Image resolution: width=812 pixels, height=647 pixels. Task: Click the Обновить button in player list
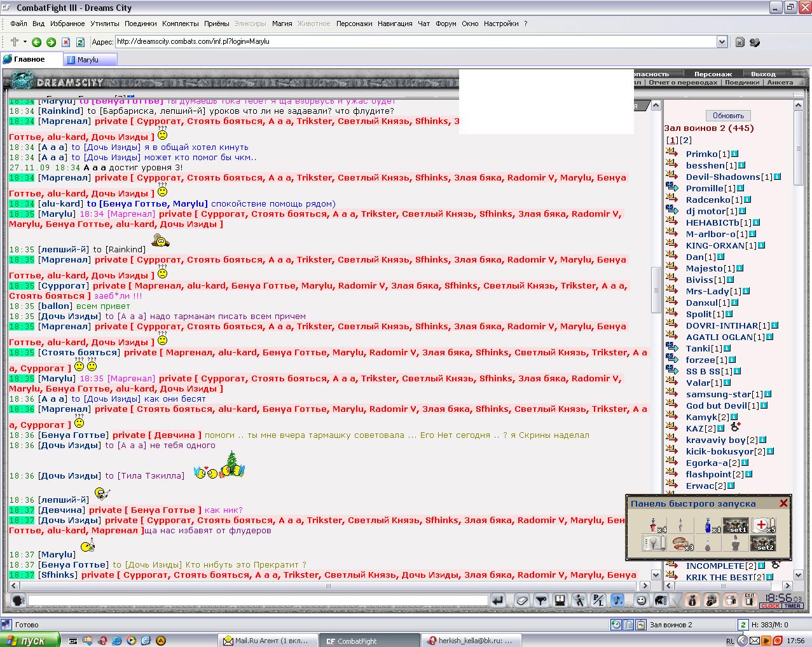[x=728, y=116]
